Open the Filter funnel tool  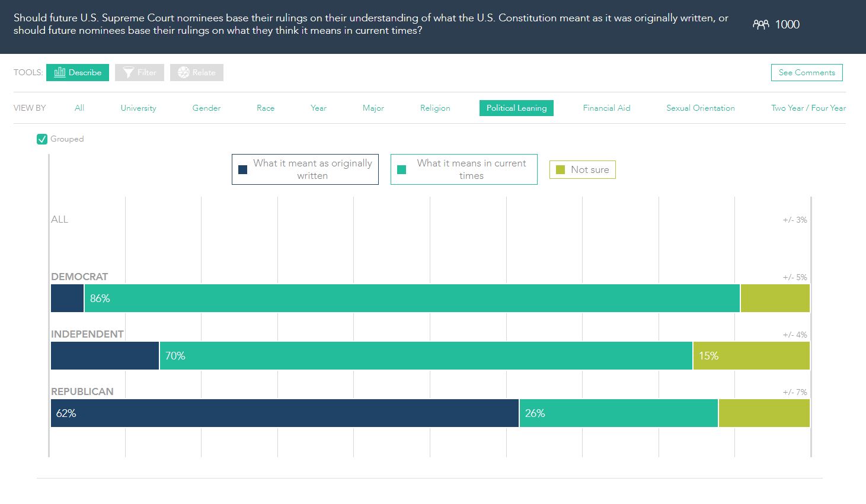click(140, 72)
